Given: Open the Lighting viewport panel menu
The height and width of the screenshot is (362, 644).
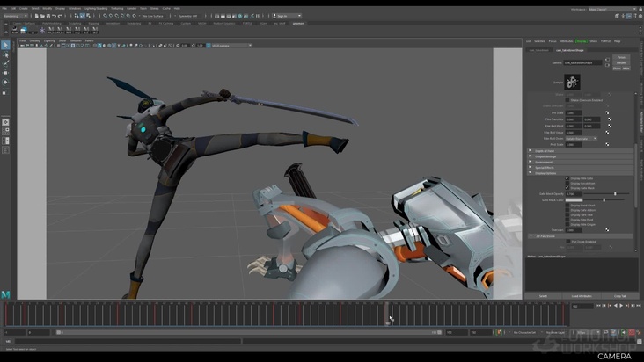Looking at the screenshot, I should (x=49, y=40).
